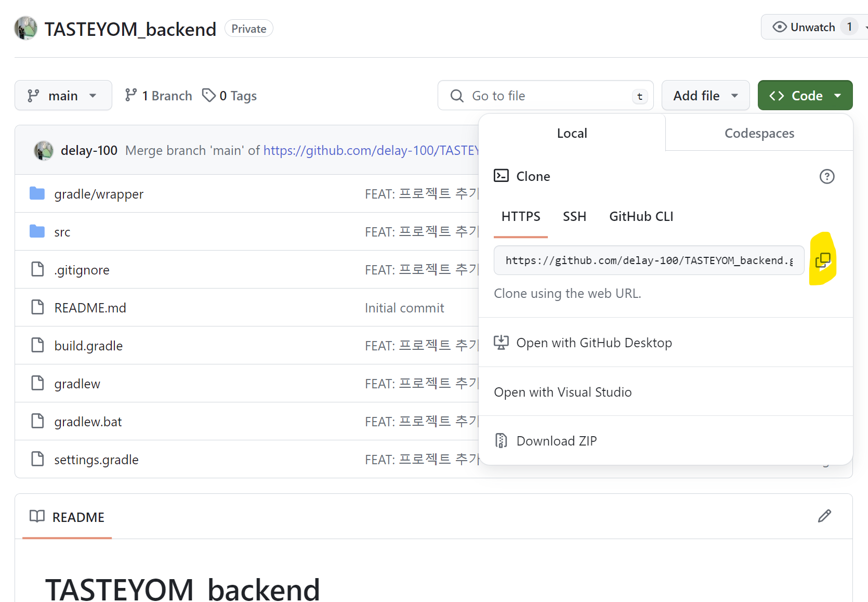Open the github.com/delay-100 commit URL link

[371, 150]
